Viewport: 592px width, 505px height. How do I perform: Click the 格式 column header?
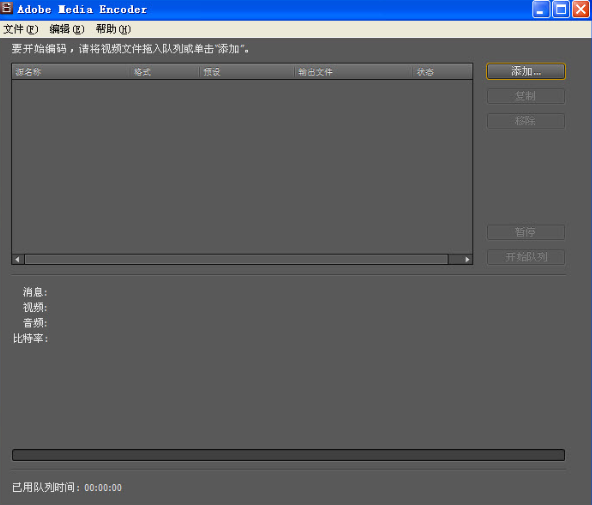pos(165,72)
